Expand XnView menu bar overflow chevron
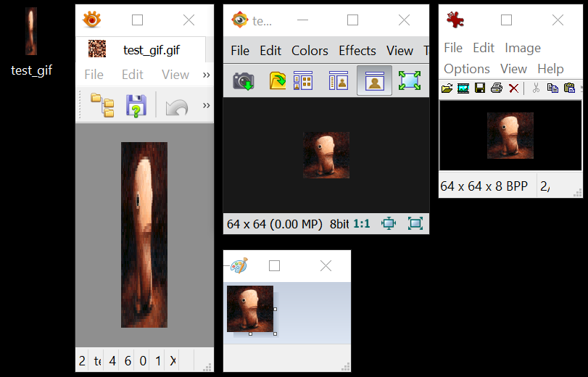The height and width of the screenshot is (377, 588). 206,75
